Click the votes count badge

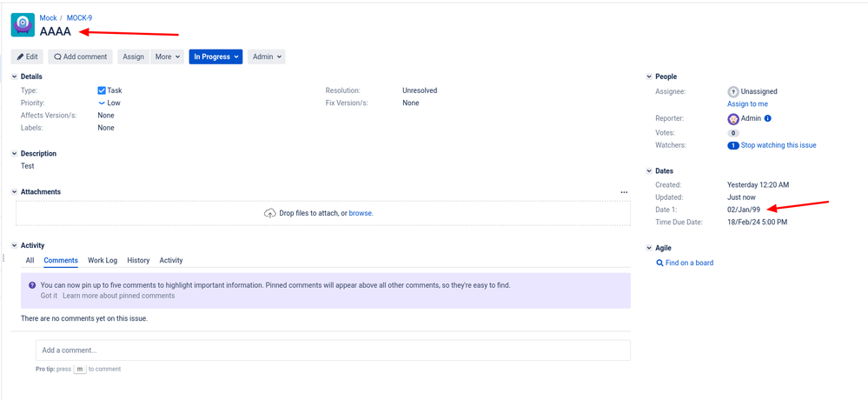point(733,133)
